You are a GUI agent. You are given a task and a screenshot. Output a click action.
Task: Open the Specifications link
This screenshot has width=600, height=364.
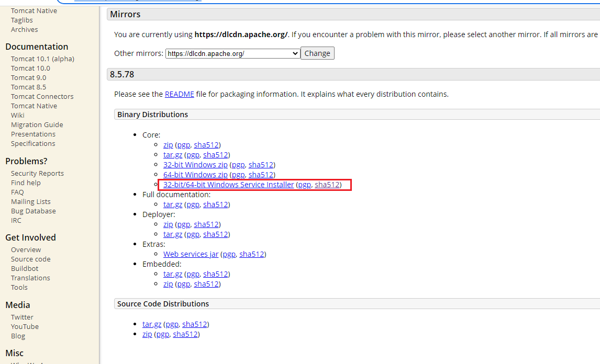click(33, 143)
